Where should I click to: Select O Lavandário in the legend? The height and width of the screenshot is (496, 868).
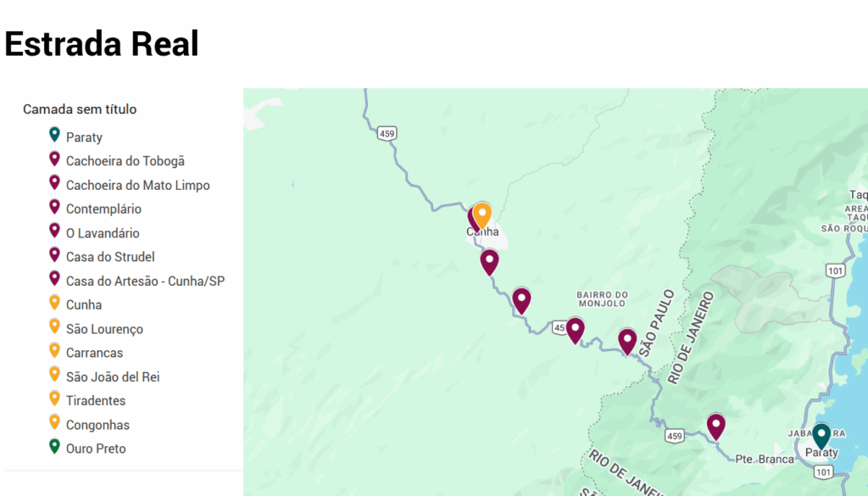tap(103, 233)
